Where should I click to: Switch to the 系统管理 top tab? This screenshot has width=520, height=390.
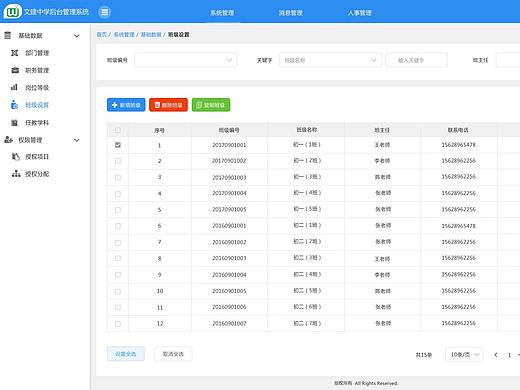coord(222,13)
